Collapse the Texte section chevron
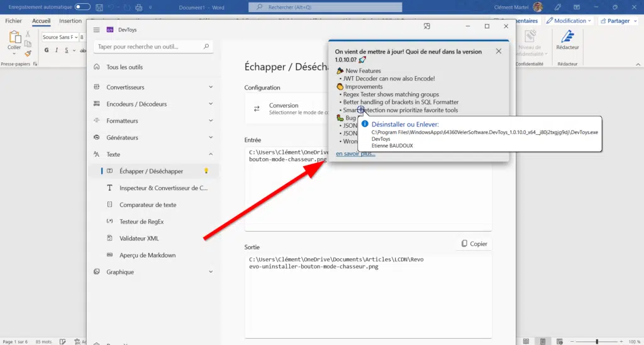The width and height of the screenshot is (644, 345). [x=211, y=154]
